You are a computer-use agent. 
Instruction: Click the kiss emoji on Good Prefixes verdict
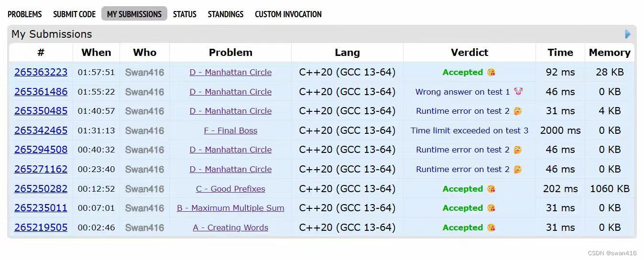tap(491, 189)
